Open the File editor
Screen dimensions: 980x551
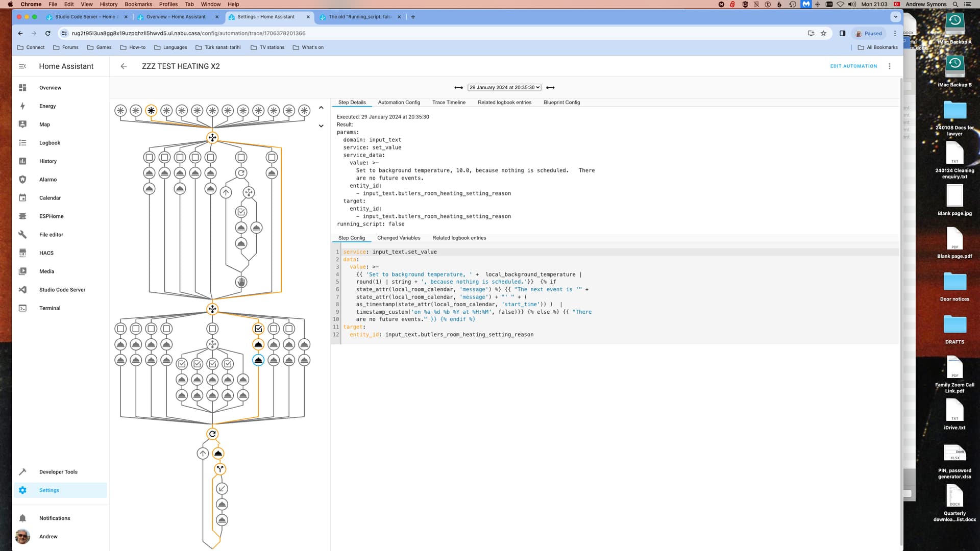click(x=52, y=234)
